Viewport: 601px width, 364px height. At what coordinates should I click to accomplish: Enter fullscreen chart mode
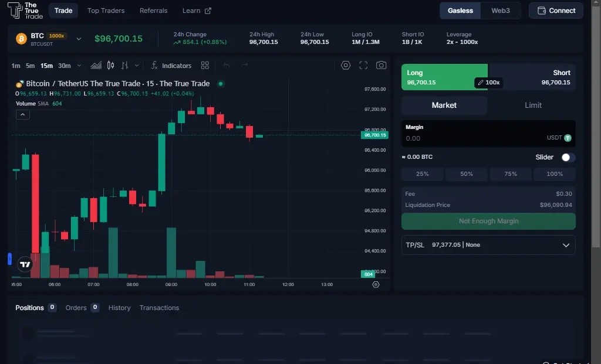(x=363, y=66)
